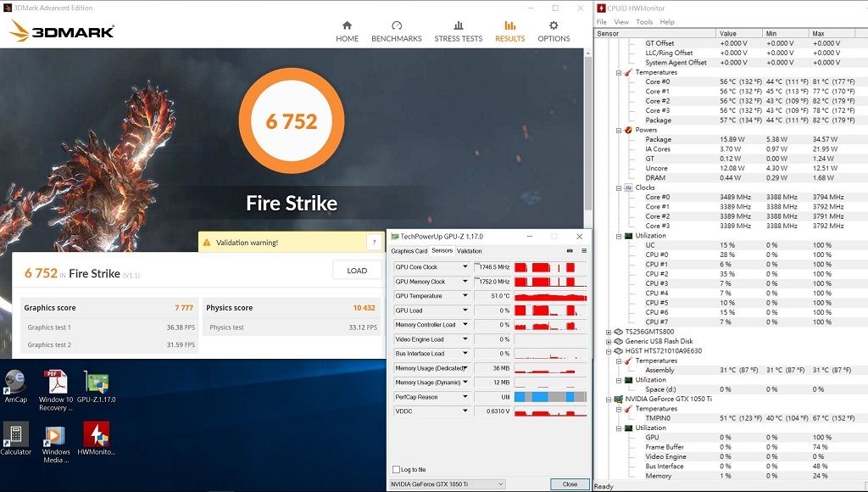Click NVIDIA GeForce GTX 1050 Ti card icon
The height and width of the screenshot is (492, 868).
point(618,399)
